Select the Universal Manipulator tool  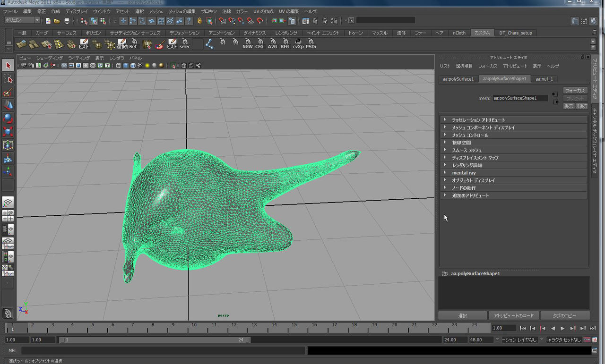(8, 145)
